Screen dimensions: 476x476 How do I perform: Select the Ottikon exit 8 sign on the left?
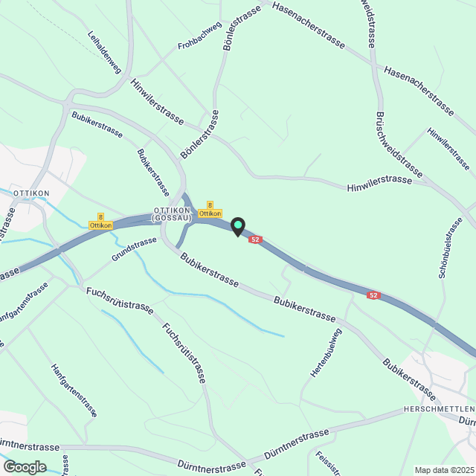click(x=101, y=222)
